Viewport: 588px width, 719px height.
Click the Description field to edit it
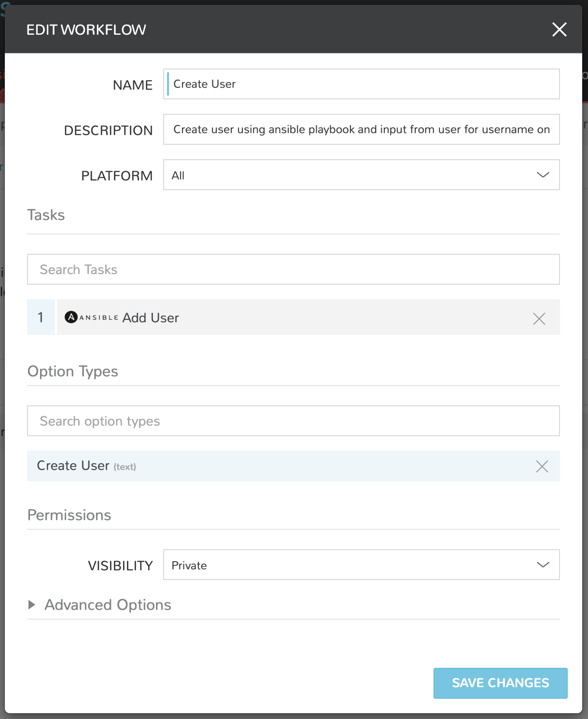coord(361,129)
